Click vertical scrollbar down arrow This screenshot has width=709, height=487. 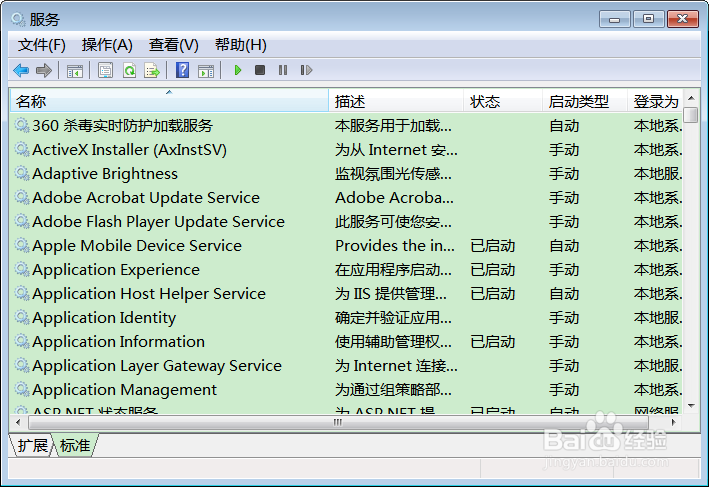(x=691, y=406)
